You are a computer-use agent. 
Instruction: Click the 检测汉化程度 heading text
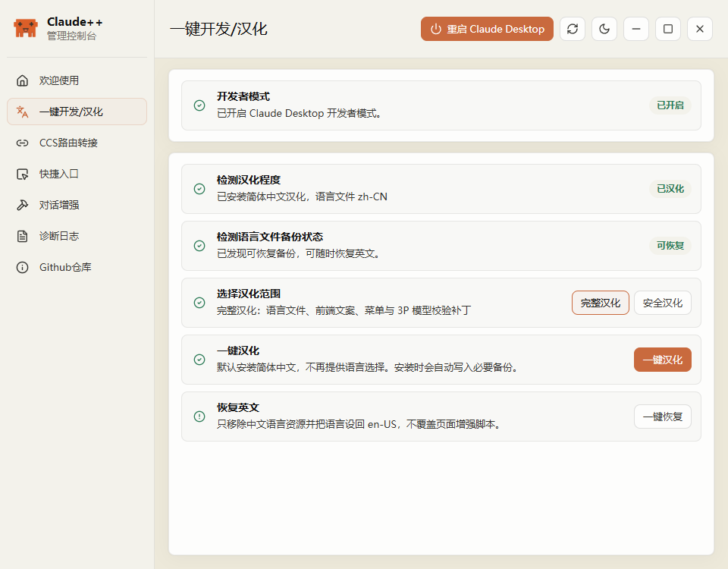click(249, 180)
